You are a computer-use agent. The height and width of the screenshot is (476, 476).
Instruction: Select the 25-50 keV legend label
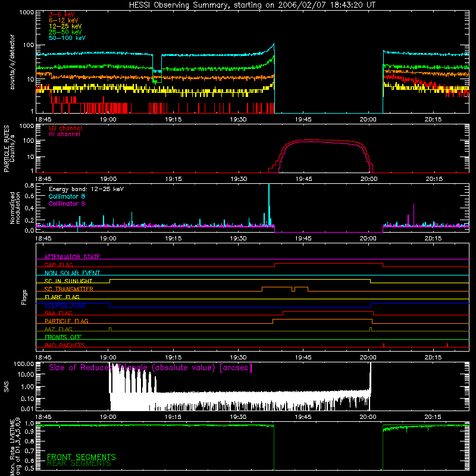pyautogui.click(x=65, y=32)
